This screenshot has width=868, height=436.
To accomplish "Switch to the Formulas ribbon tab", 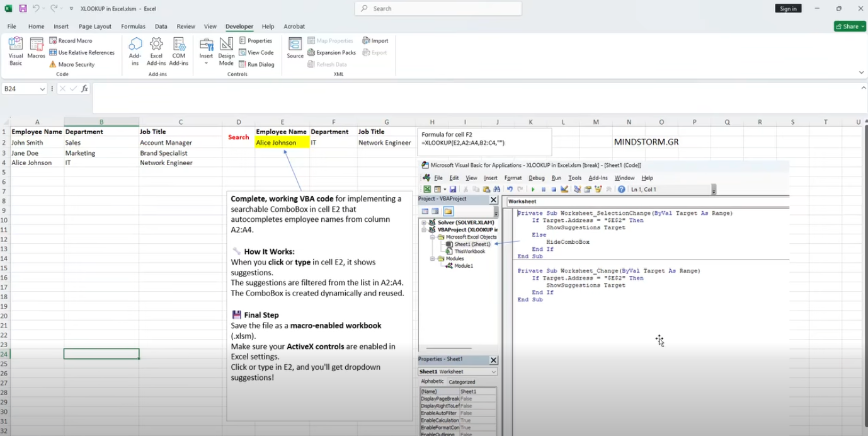I will point(133,26).
